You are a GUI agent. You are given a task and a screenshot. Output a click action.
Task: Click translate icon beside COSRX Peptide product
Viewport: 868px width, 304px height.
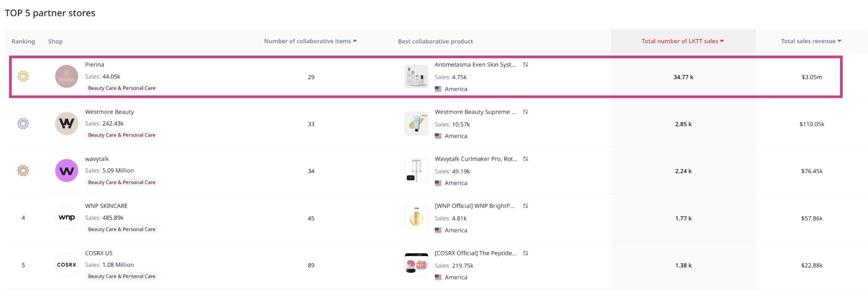(x=526, y=253)
